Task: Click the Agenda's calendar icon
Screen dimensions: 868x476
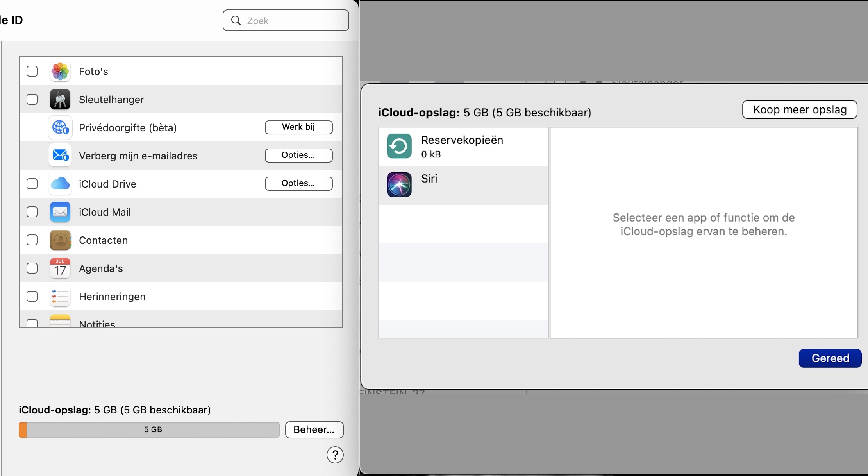Action: coord(60,268)
